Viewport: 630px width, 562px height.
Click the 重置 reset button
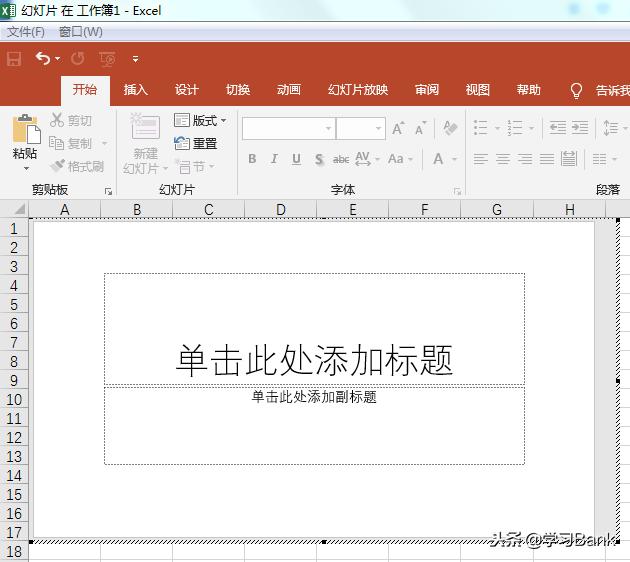[196, 143]
